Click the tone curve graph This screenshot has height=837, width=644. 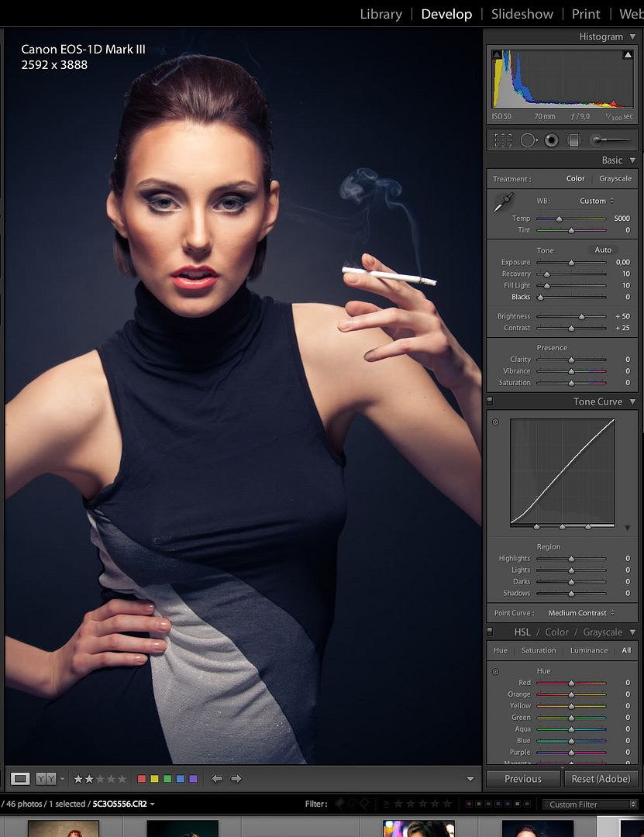tap(563, 473)
